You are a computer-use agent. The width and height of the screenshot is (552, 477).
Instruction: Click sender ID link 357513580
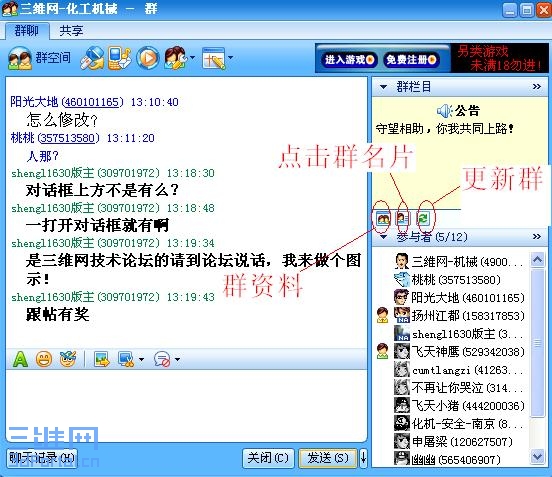(x=68, y=138)
